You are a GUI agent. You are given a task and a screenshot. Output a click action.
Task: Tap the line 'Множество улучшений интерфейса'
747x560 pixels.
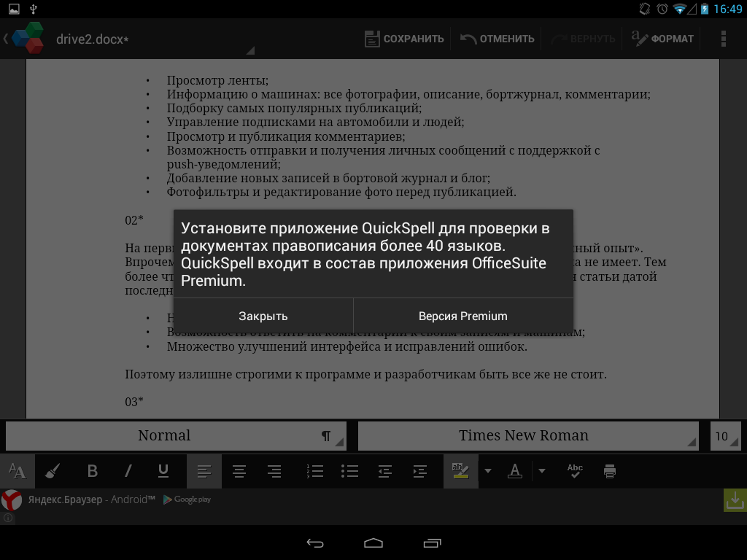pyautogui.click(x=347, y=346)
